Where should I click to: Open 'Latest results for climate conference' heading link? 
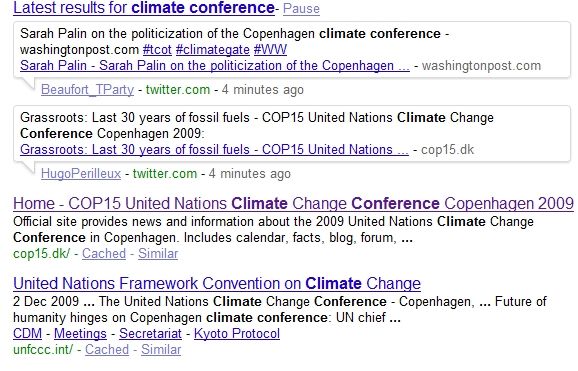(144, 8)
